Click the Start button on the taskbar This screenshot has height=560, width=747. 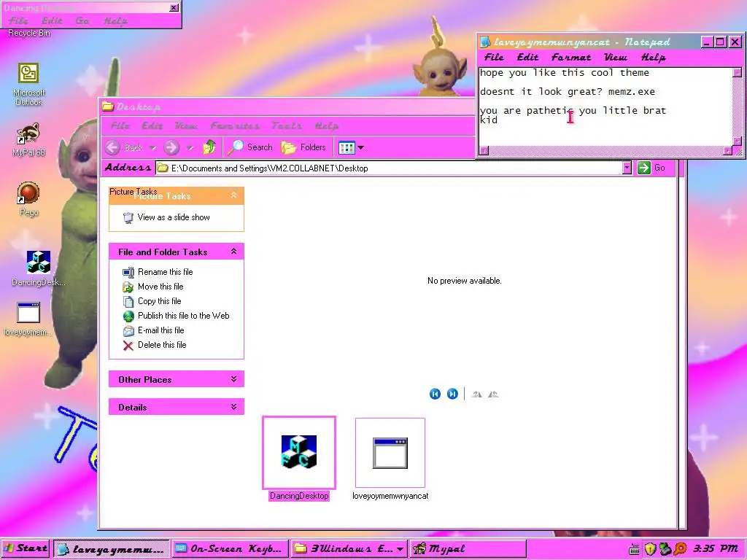coord(26,548)
